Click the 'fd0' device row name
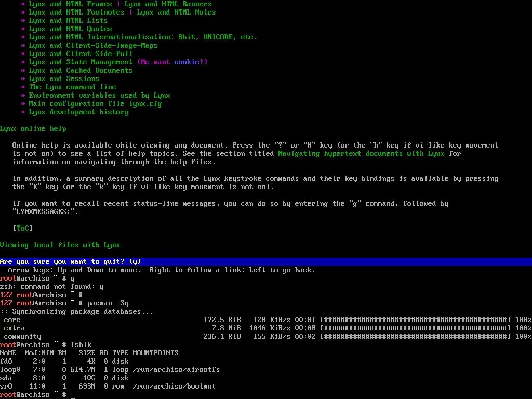This screenshot has width=532, height=399. [x=6, y=362]
